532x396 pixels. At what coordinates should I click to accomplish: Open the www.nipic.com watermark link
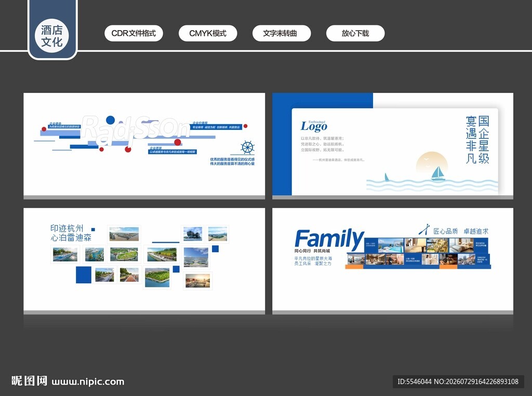click(88, 382)
